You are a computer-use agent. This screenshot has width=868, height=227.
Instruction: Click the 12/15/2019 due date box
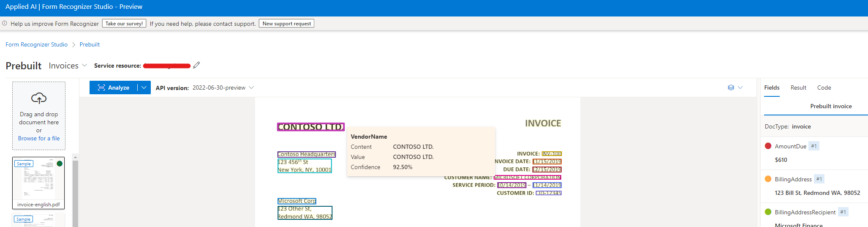tap(547, 169)
